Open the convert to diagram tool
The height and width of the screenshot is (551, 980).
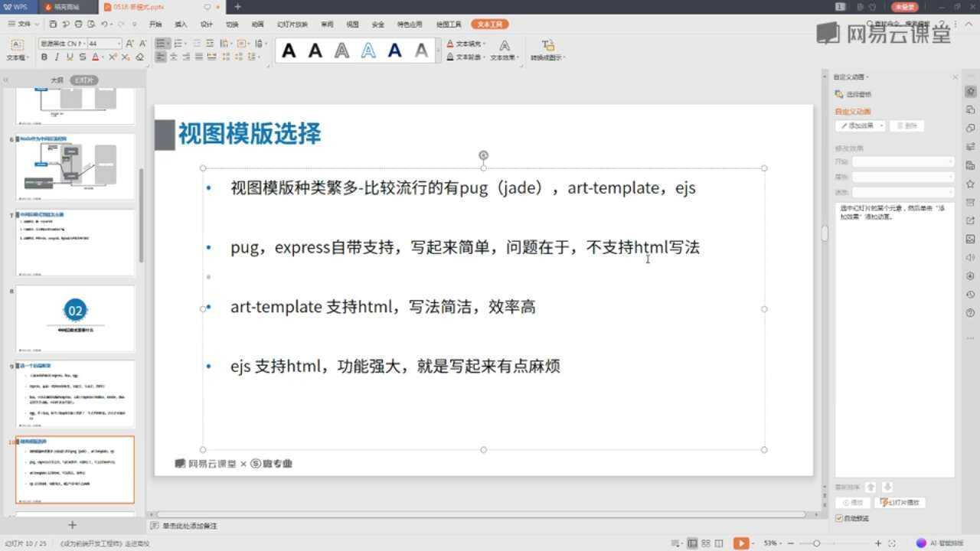(548, 51)
